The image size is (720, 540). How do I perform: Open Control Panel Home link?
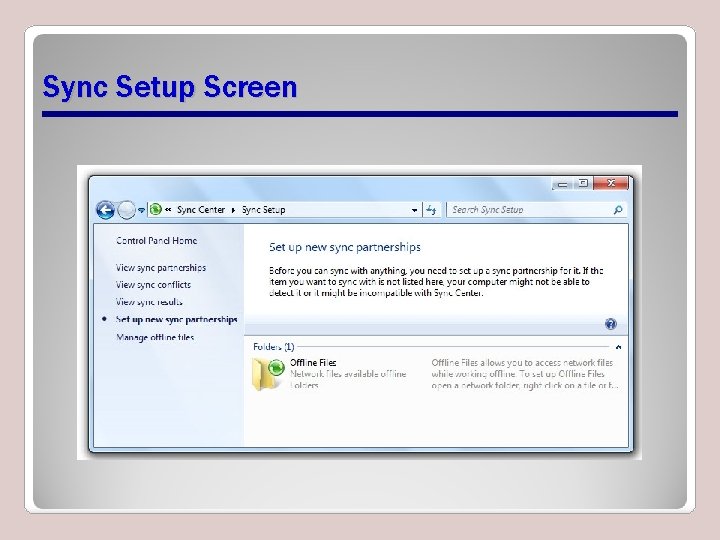157,241
